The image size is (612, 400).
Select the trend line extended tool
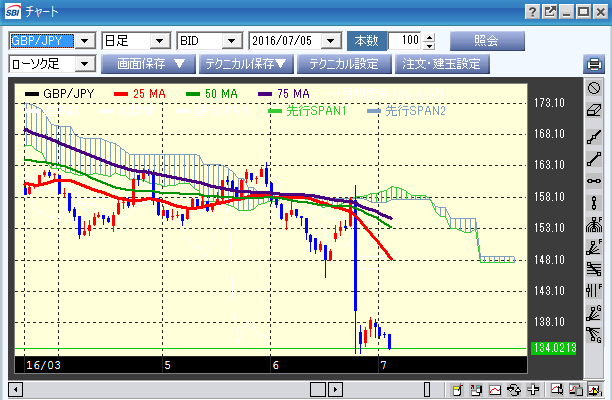click(x=594, y=137)
